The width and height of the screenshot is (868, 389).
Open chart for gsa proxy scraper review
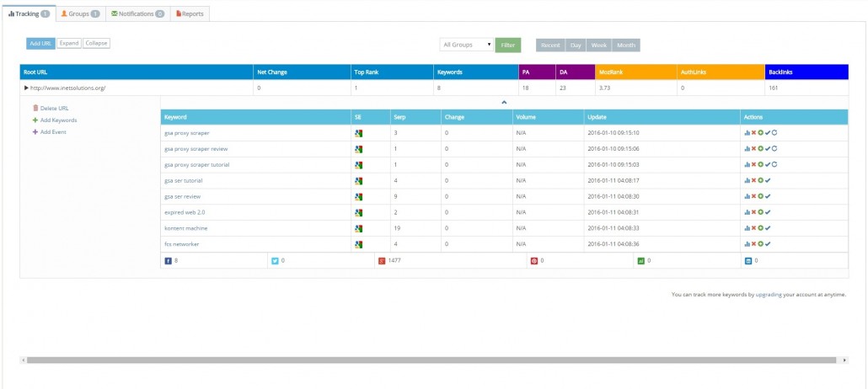(x=747, y=149)
